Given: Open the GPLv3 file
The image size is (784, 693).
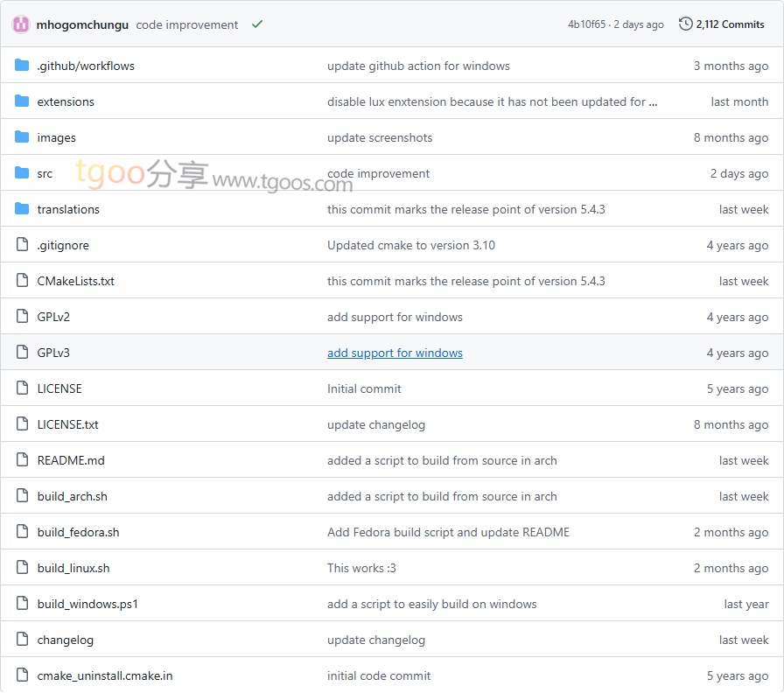Looking at the screenshot, I should point(53,353).
